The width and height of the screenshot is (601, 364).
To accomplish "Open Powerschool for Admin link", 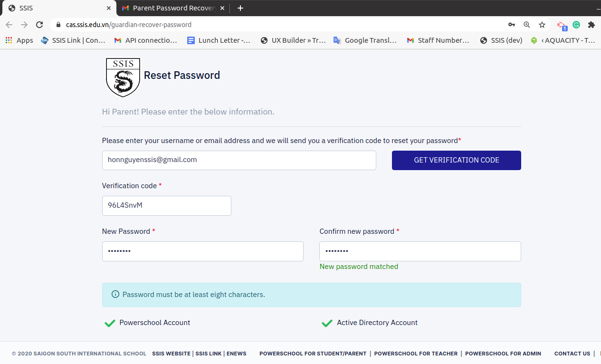I will 503,354.
